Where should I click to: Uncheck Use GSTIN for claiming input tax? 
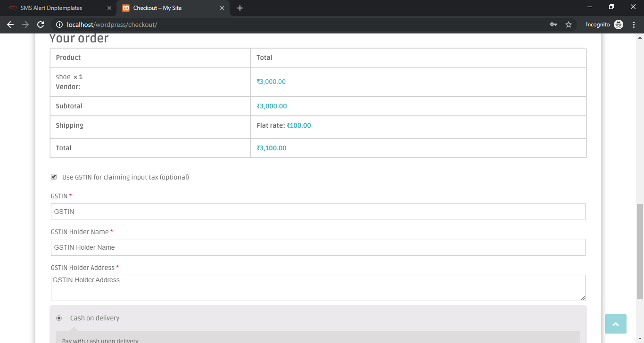click(x=54, y=177)
